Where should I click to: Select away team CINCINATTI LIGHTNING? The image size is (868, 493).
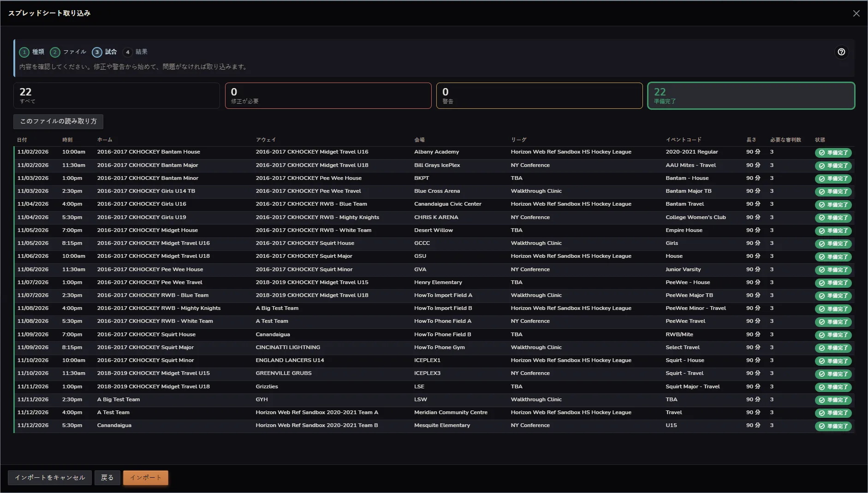[288, 347]
